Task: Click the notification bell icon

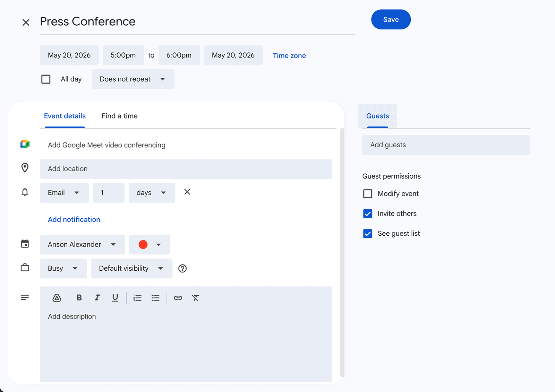Action: pyautogui.click(x=25, y=192)
